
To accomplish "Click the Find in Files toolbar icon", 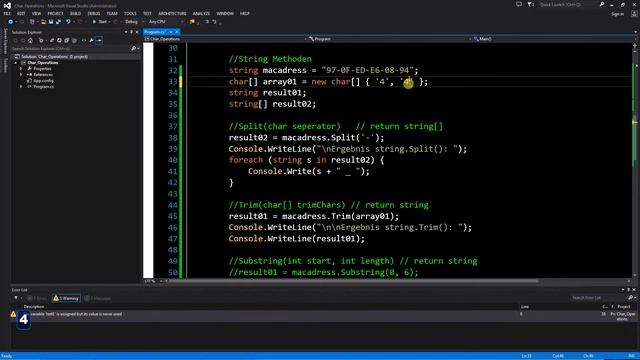I will pos(192,22).
